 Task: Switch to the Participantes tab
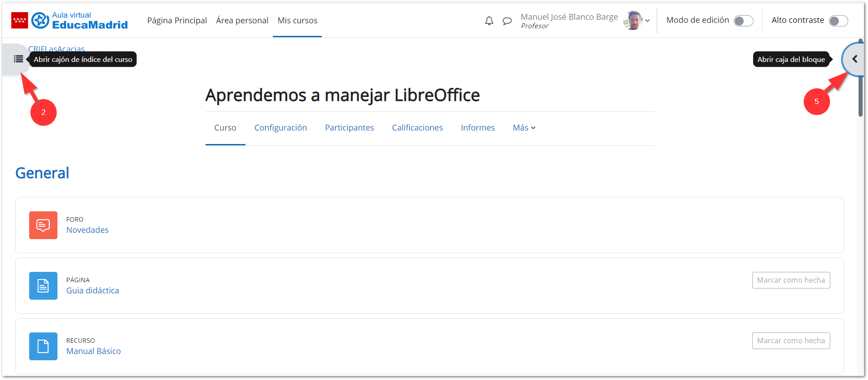pos(349,128)
